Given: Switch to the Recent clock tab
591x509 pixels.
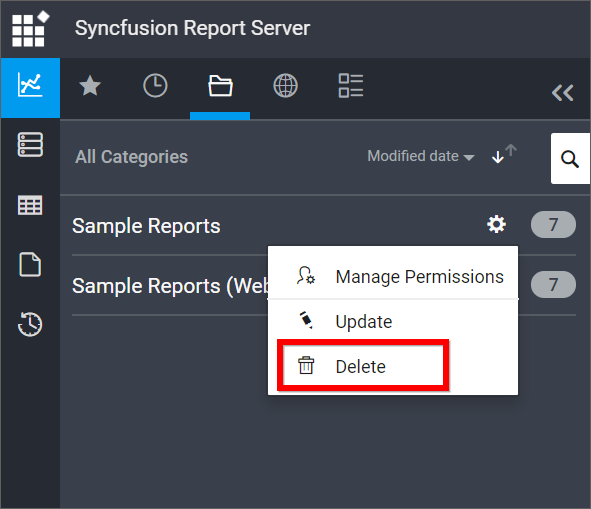Looking at the screenshot, I should [x=155, y=86].
